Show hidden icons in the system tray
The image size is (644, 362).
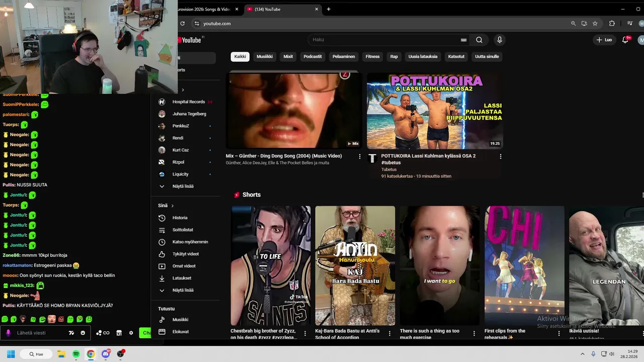(583, 354)
